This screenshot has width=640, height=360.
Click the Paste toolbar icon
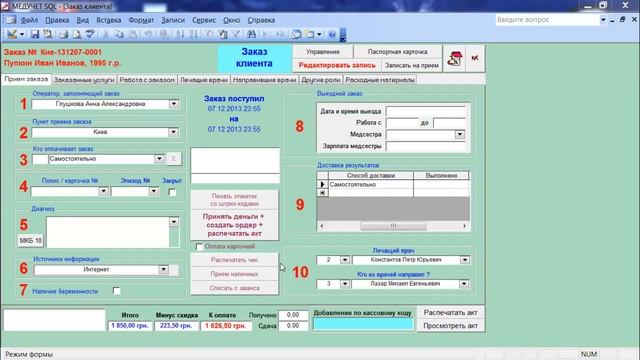pyautogui.click(x=133, y=34)
